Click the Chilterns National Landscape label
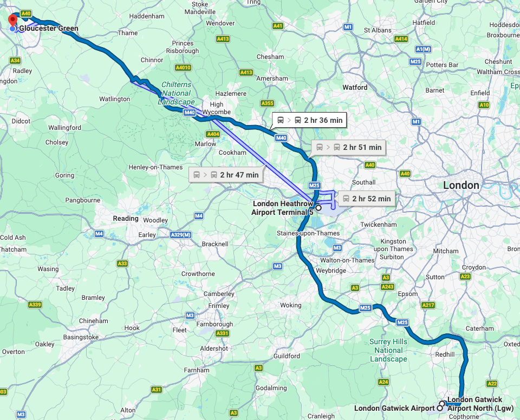 pos(176,93)
